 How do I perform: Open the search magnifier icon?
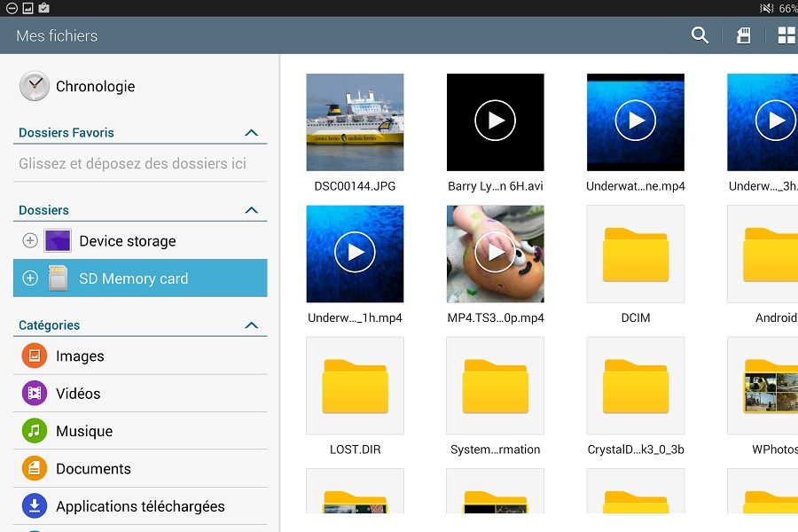[x=700, y=35]
